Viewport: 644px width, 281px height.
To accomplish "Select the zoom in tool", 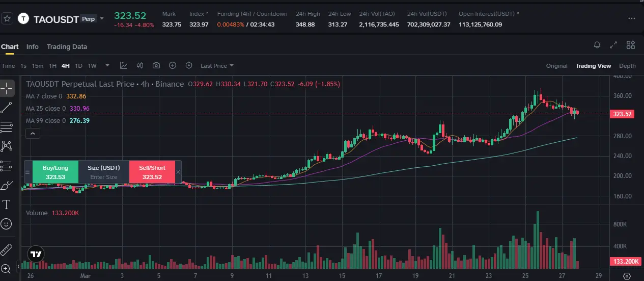I will pos(7,268).
